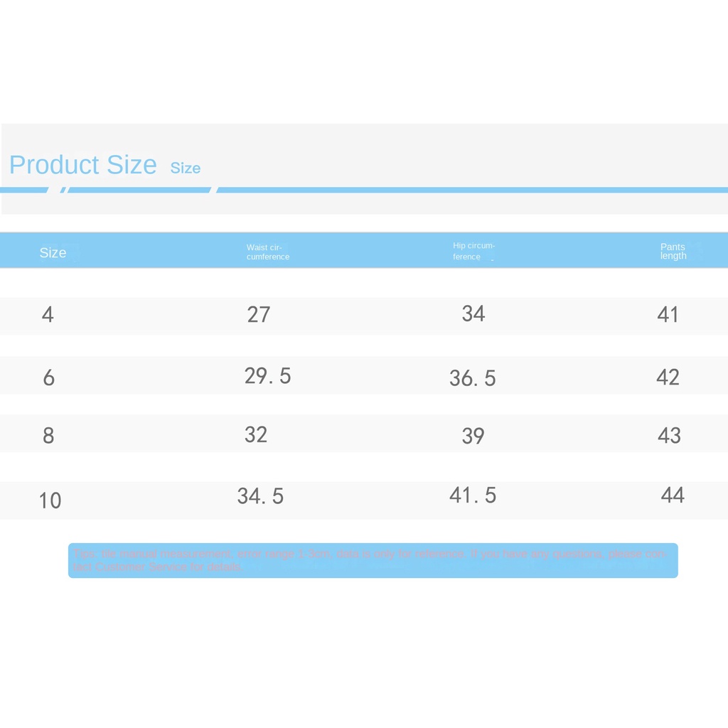Select the "Hip circumference" column header
This screenshot has width=728, height=728.
473,251
